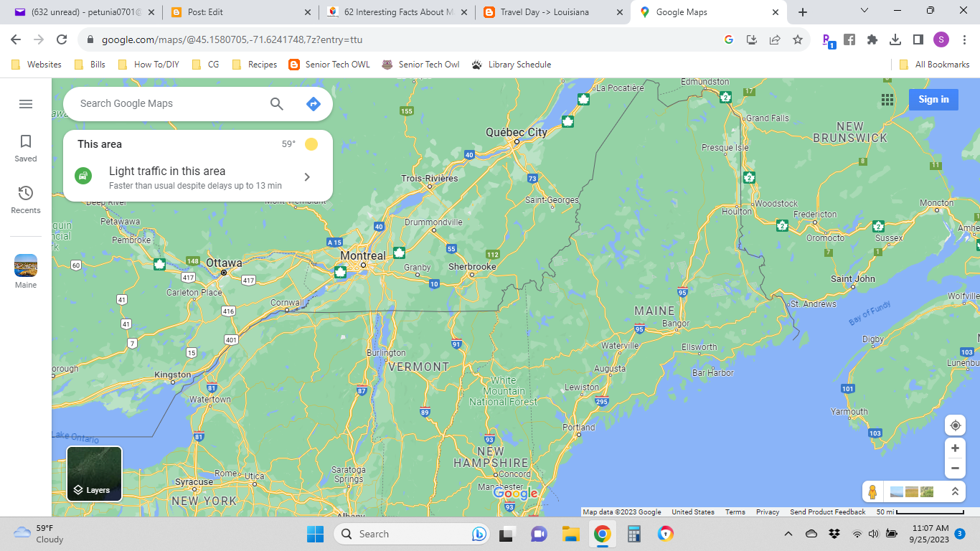980x551 pixels.
Task: Click the White Mountain National Forest label
Action: [x=503, y=391]
